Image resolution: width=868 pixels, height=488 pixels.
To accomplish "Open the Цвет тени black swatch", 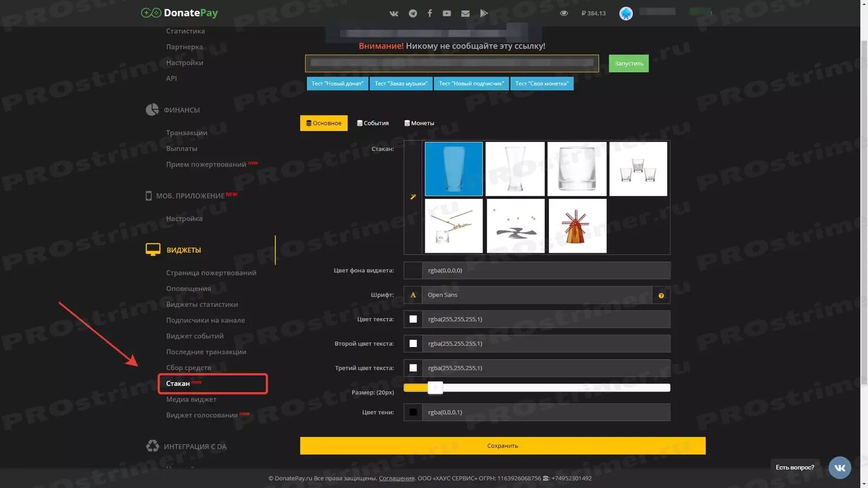I will click(x=413, y=413).
